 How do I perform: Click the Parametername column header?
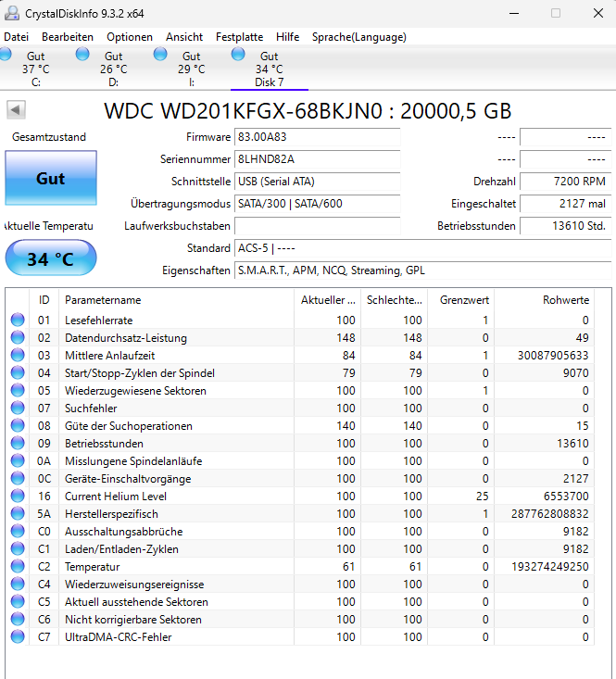[x=176, y=300]
